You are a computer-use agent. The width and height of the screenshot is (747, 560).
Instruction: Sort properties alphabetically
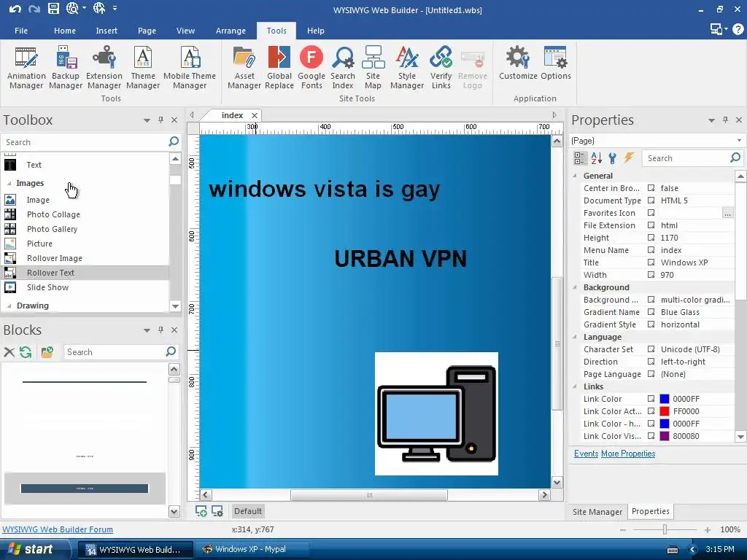[x=597, y=158]
